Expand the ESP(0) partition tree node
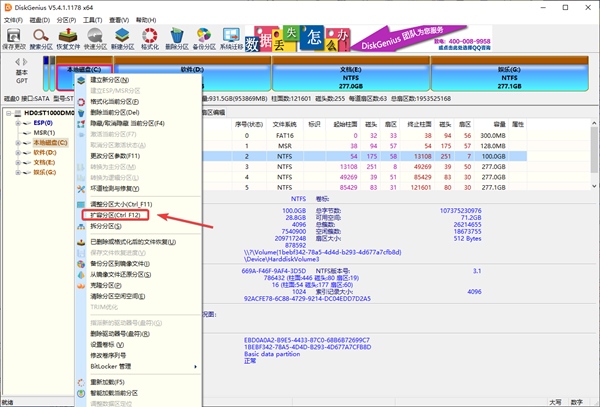 [x=16, y=123]
